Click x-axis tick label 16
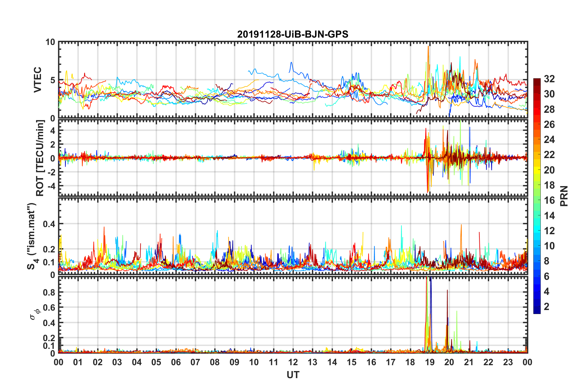 (x=371, y=362)
